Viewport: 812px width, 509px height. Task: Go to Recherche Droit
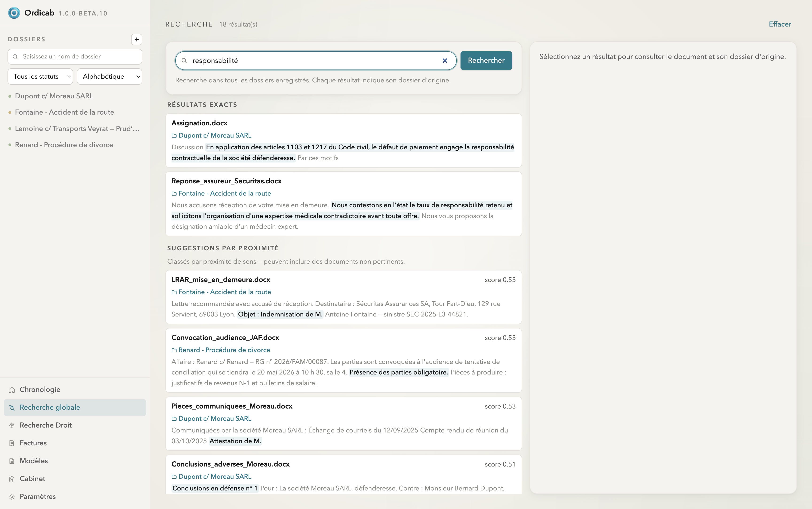click(x=75, y=425)
